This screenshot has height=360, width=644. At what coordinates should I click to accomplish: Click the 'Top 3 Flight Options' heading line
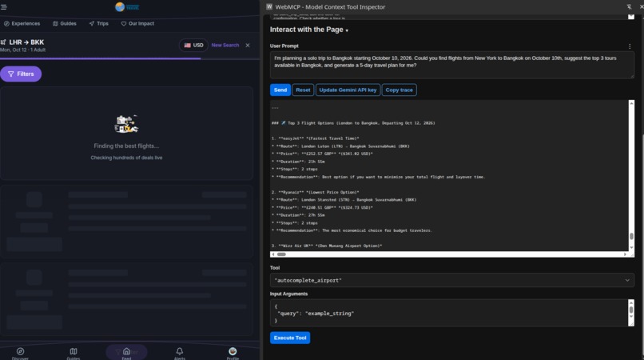(353, 123)
